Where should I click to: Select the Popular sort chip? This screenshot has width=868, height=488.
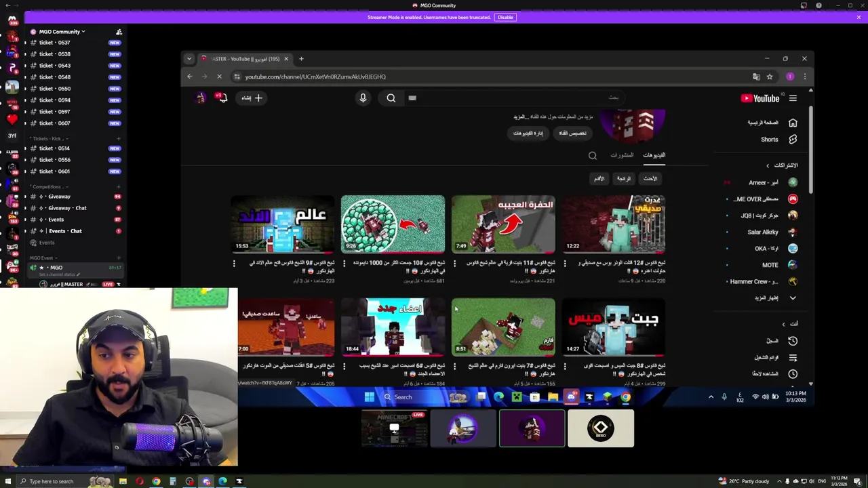pyautogui.click(x=624, y=179)
